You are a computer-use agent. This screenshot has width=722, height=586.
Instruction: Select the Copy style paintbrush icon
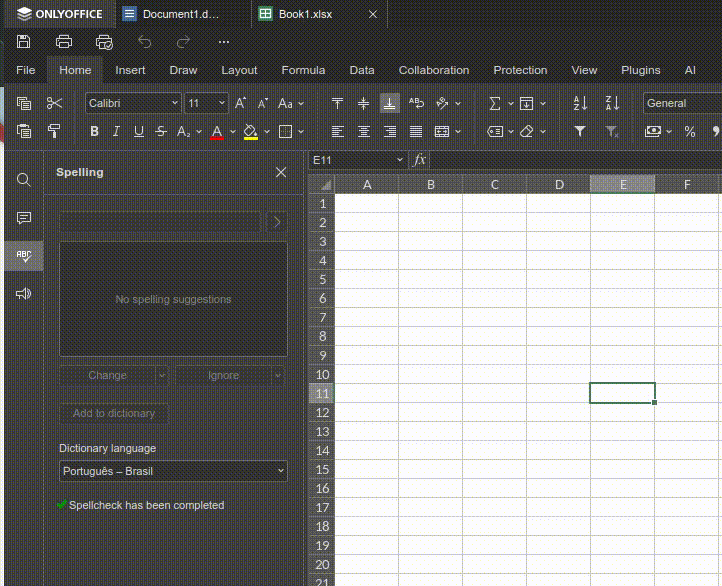coord(54,131)
